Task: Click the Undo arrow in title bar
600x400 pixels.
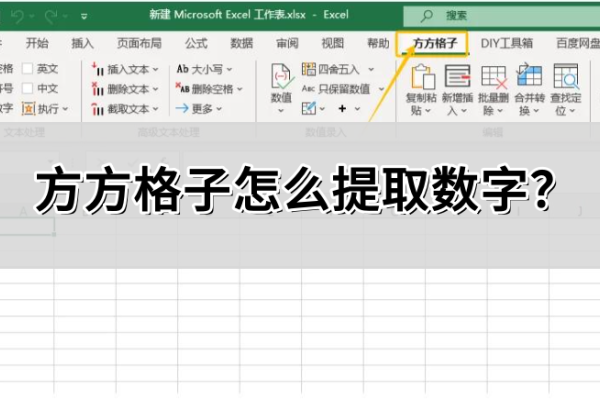Action: point(17,16)
